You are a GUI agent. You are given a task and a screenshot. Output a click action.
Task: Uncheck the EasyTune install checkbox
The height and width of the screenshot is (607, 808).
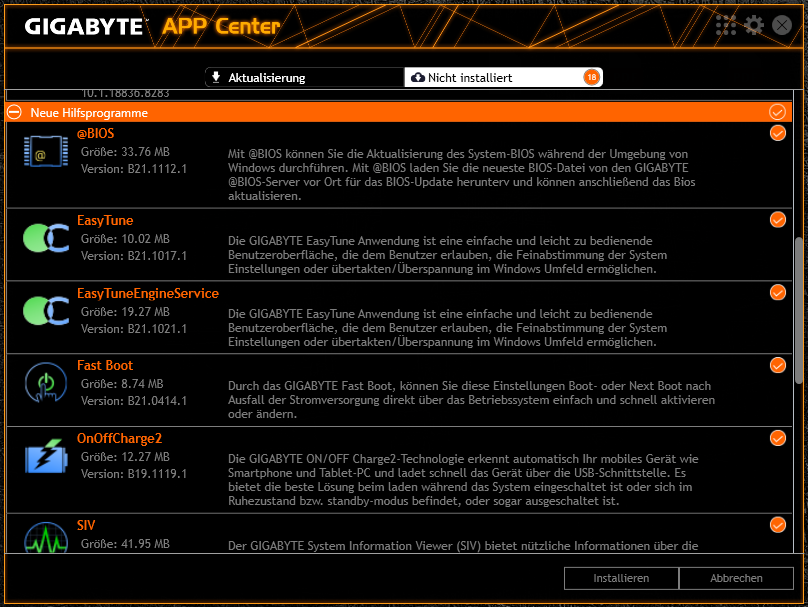(x=778, y=220)
